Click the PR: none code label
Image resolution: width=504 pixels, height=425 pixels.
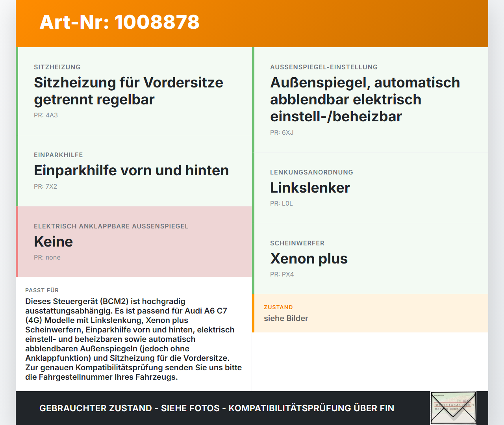coord(47,257)
